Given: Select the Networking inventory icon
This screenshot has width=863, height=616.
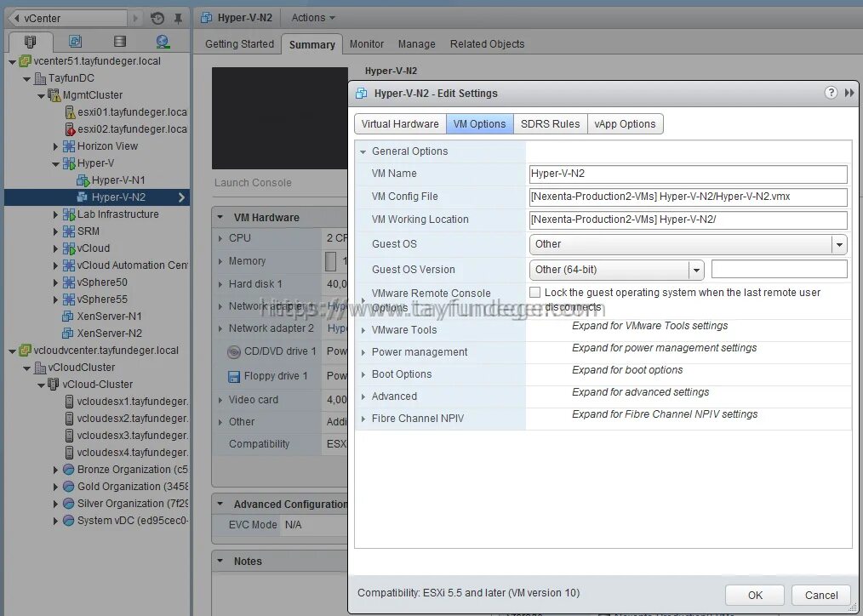Looking at the screenshot, I should point(163,41).
